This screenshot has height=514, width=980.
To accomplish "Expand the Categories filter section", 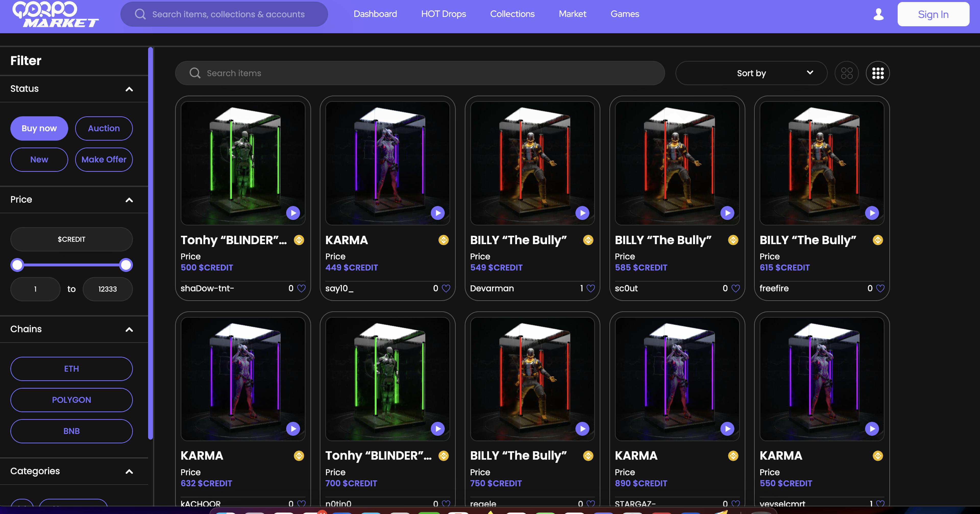I will pyautogui.click(x=128, y=471).
